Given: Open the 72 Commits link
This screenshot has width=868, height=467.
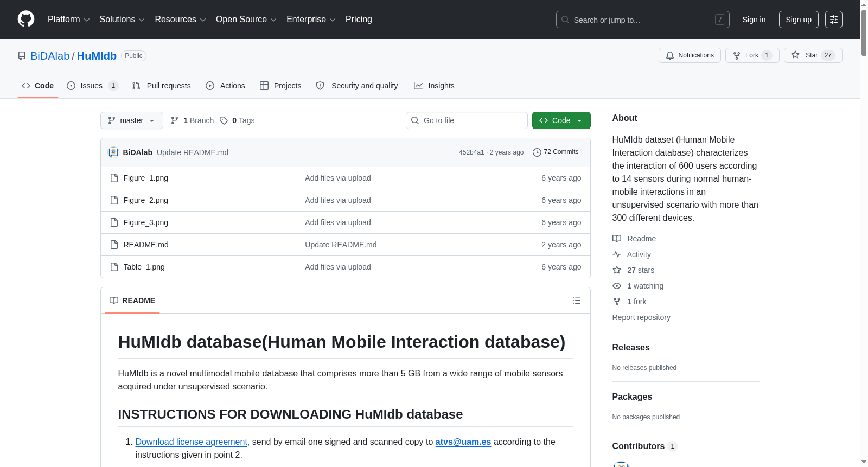Looking at the screenshot, I should point(556,152).
